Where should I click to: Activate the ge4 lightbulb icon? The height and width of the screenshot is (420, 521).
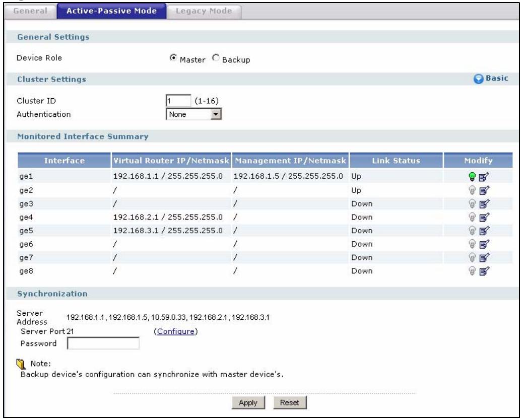point(472,217)
